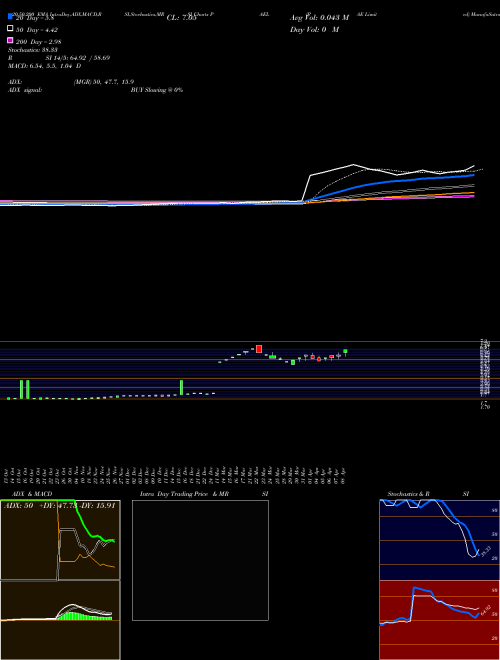Click the 'Day Vol: 0 M' text
The height and width of the screenshot is (660, 500).
[314, 30]
